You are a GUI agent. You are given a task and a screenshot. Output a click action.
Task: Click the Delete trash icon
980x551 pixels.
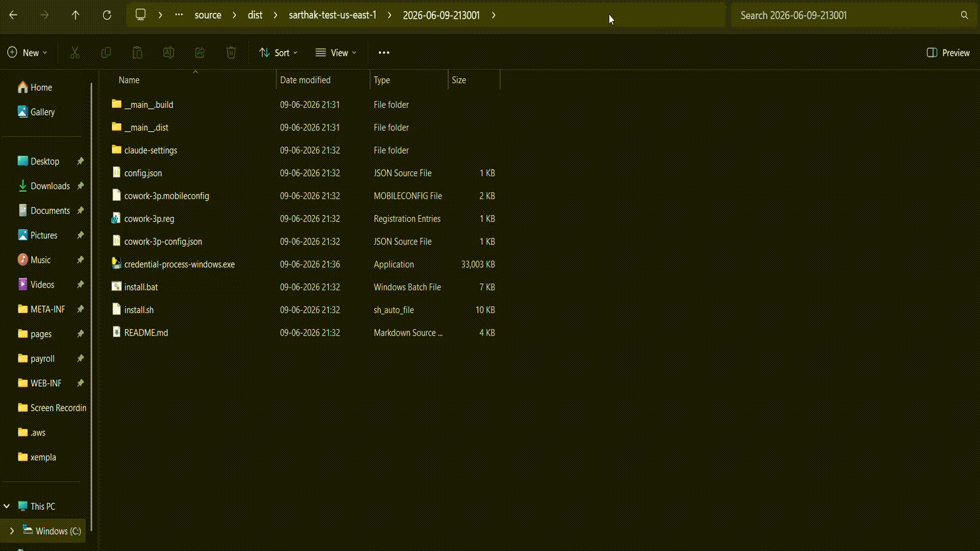click(x=231, y=53)
